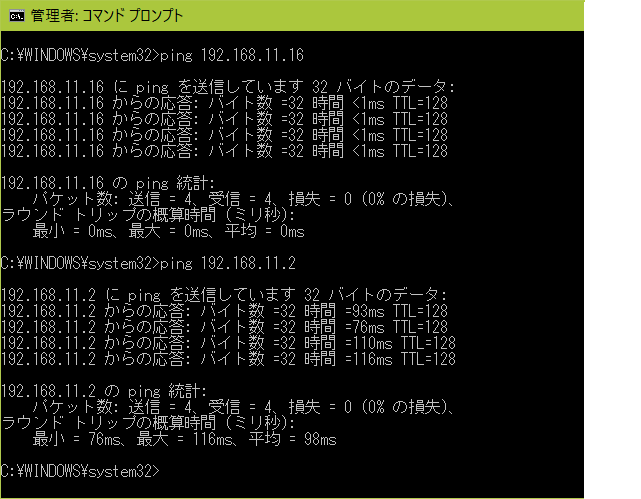Click the blank console area below the last prompt
Viewport: 641px width, 499px height.
pyautogui.click(x=292, y=489)
